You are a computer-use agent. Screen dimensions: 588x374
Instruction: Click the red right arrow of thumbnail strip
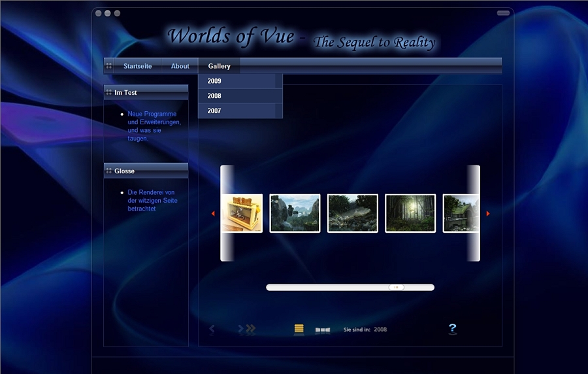[x=488, y=213]
